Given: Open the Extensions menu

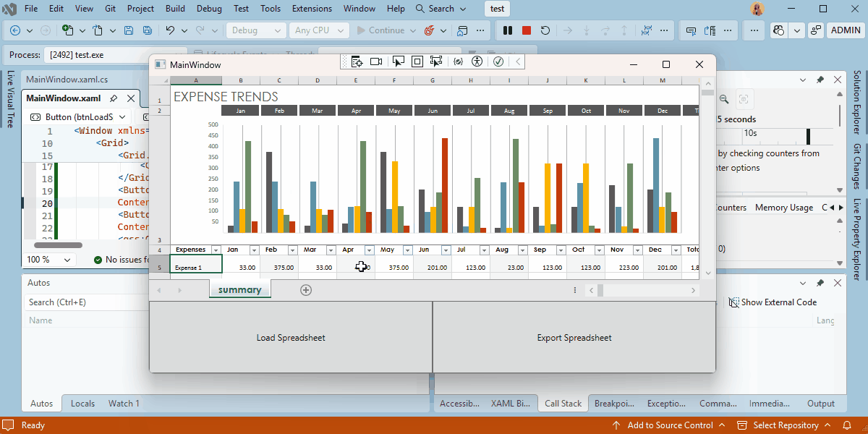Looking at the screenshot, I should 312,9.
